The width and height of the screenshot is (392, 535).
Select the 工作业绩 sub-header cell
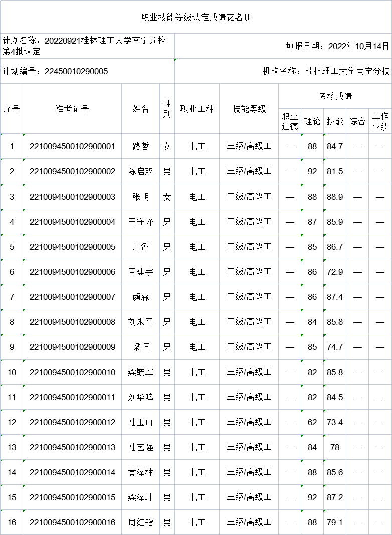point(380,122)
